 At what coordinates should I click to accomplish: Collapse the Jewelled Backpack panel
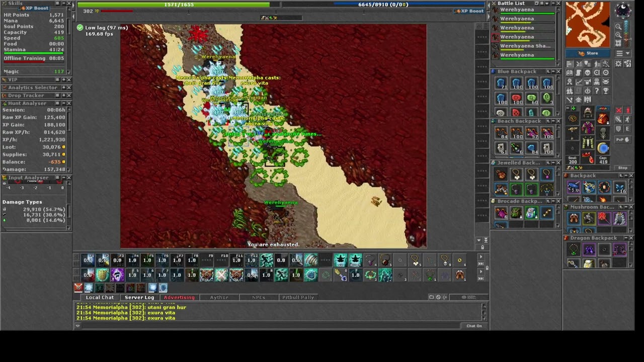pos(553,163)
